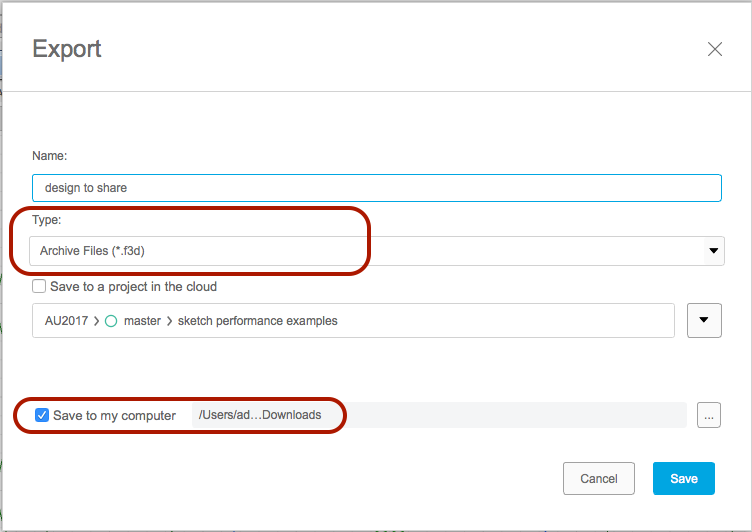Viewport: 752px width, 532px height.
Task: Select 'sketch performance examples' folder in the path
Action: coord(258,320)
